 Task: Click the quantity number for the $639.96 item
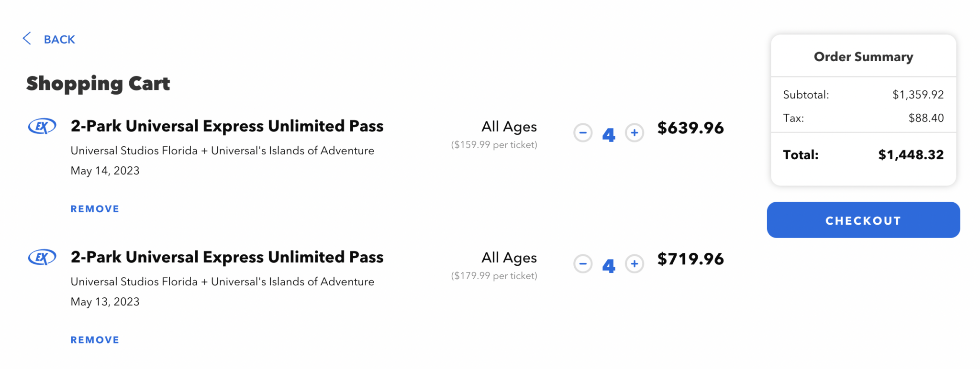tap(608, 134)
